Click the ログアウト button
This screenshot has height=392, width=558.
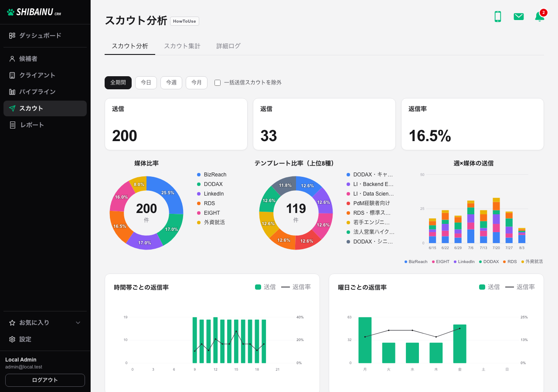[45, 380]
